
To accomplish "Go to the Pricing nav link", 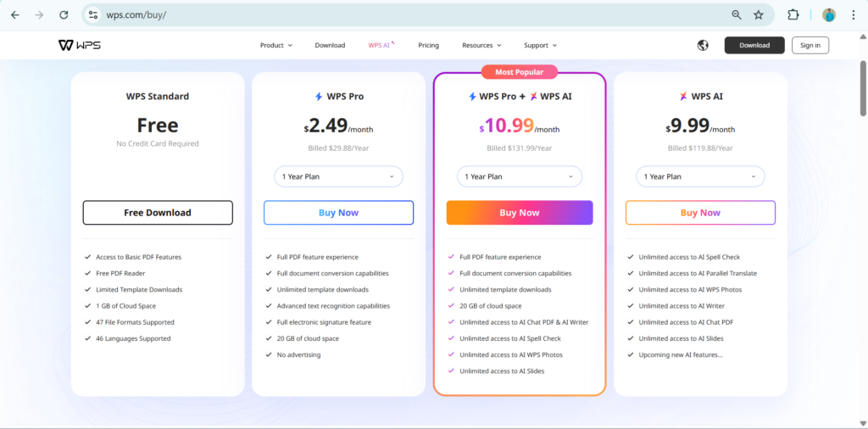I will click(x=428, y=46).
